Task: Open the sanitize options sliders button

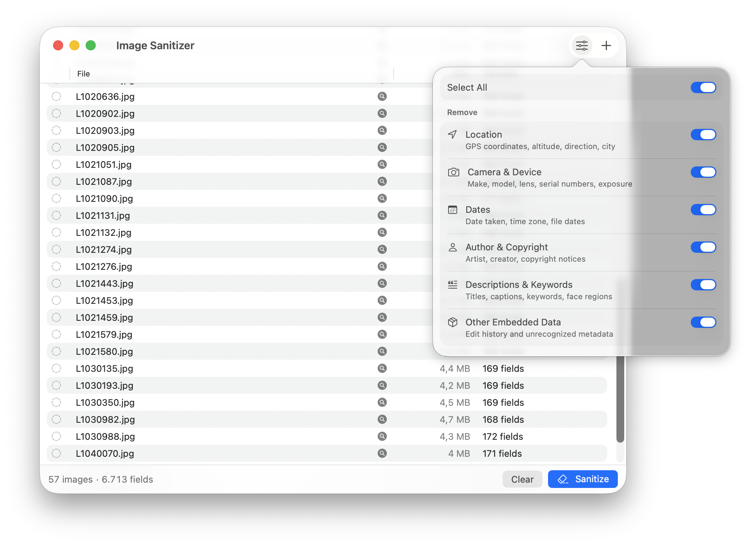Action: pyautogui.click(x=582, y=46)
